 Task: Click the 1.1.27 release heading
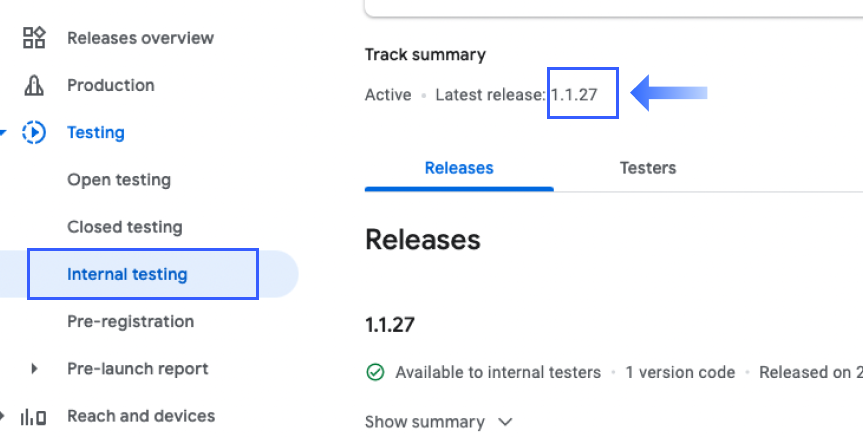[390, 324]
